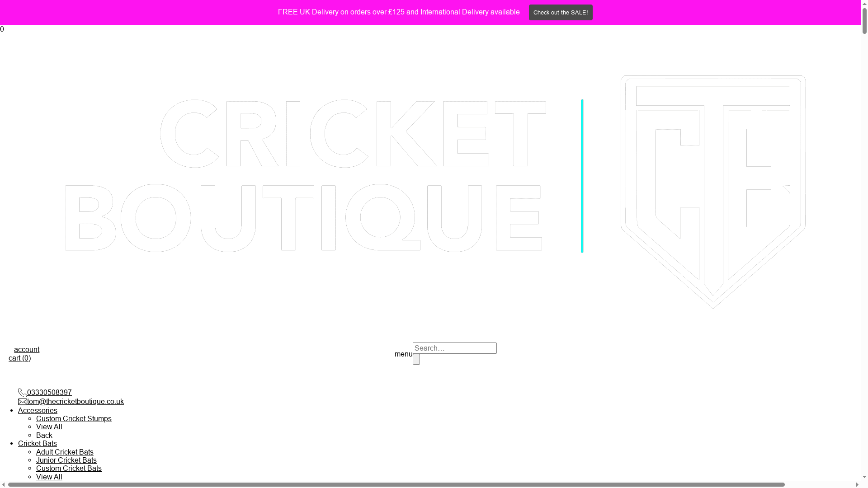Click the phone receiver icon
Image resolution: width=868 pixels, height=488 pixels.
pyautogui.click(x=22, y=393)
